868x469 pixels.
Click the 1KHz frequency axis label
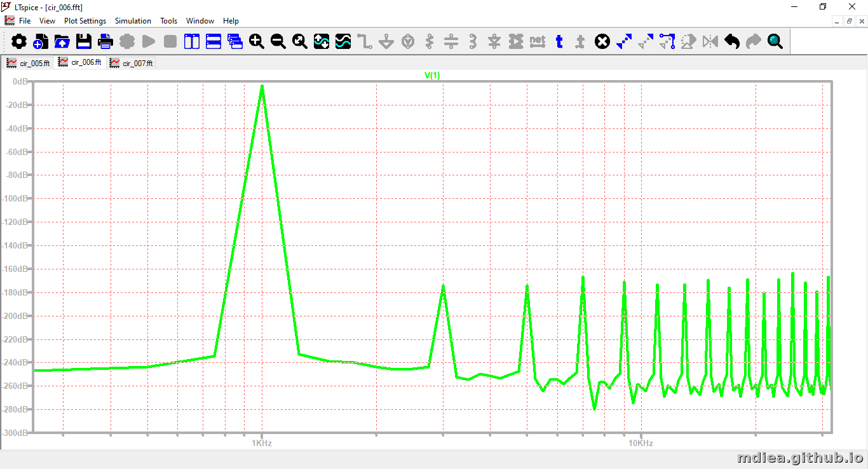point(262,443)
